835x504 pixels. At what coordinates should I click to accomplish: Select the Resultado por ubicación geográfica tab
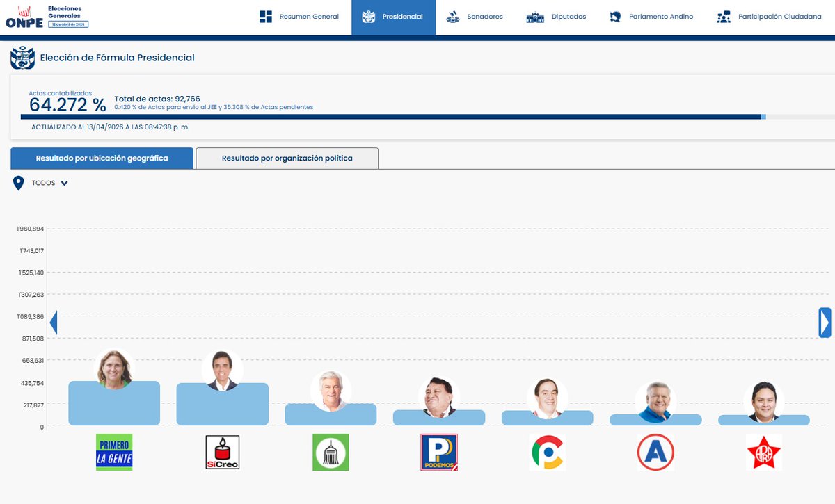click(x=101, y=158)
